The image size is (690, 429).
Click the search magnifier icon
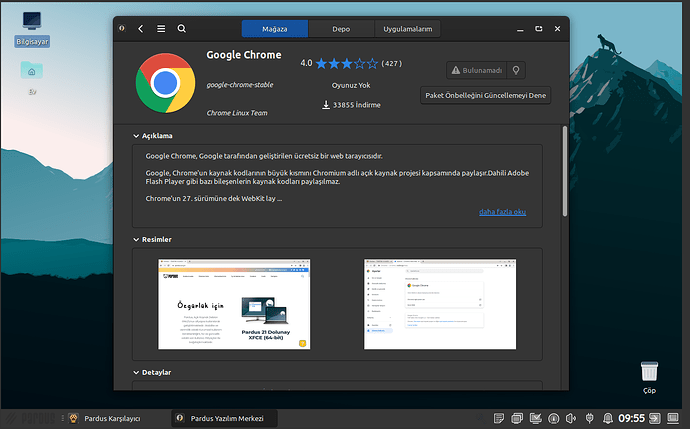pyautogui.click(x=181, y=29)
